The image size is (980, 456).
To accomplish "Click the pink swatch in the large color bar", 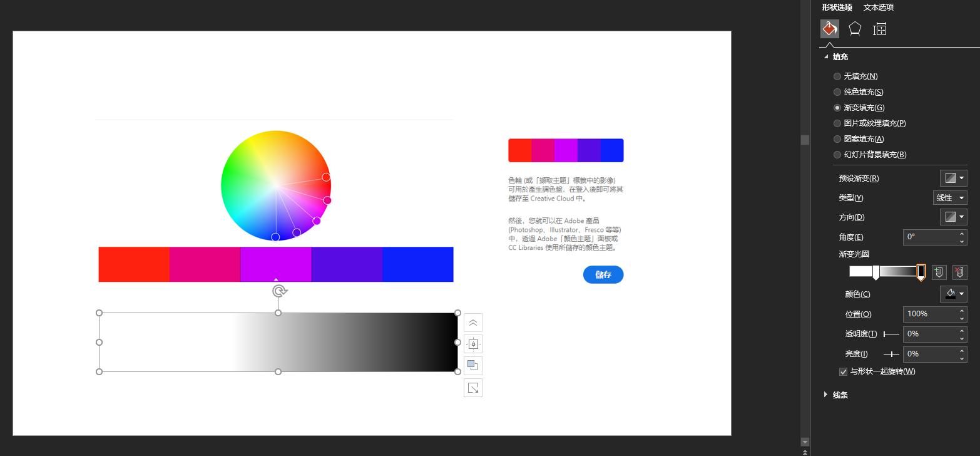I will tap(205, 264).
